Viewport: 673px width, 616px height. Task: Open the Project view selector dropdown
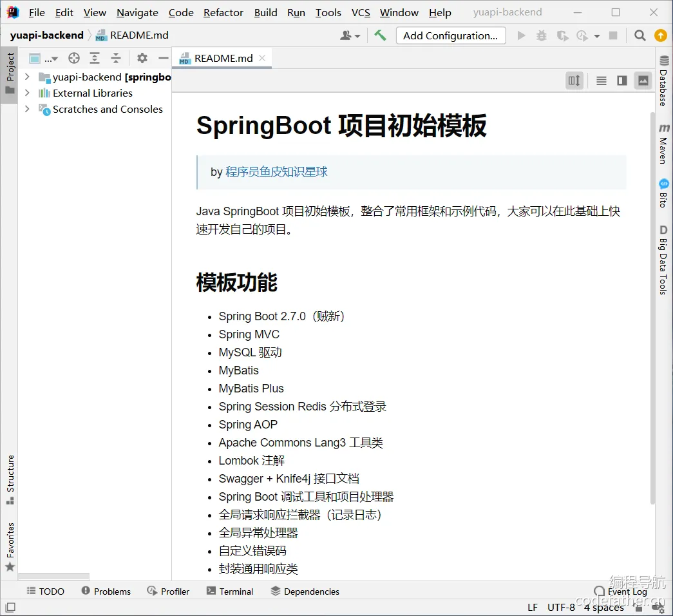[x=43, y=58]
